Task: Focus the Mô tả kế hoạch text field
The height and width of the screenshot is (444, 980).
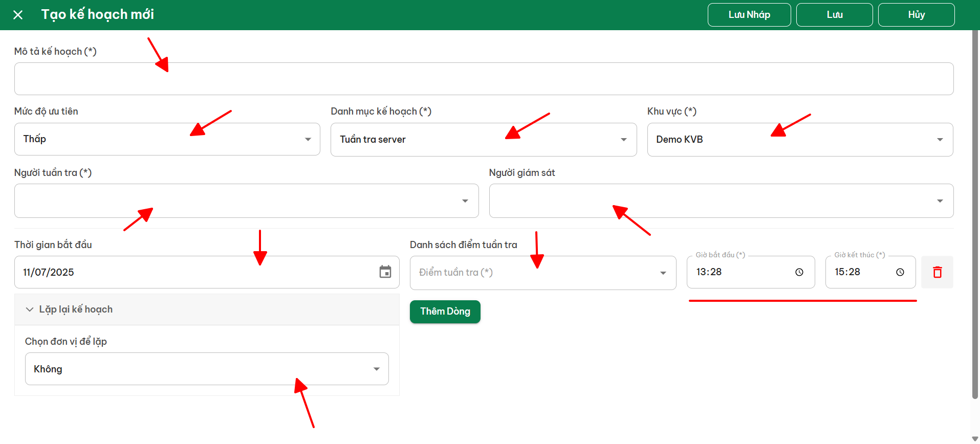Action: pyautogui.click(x=484, y=79)
